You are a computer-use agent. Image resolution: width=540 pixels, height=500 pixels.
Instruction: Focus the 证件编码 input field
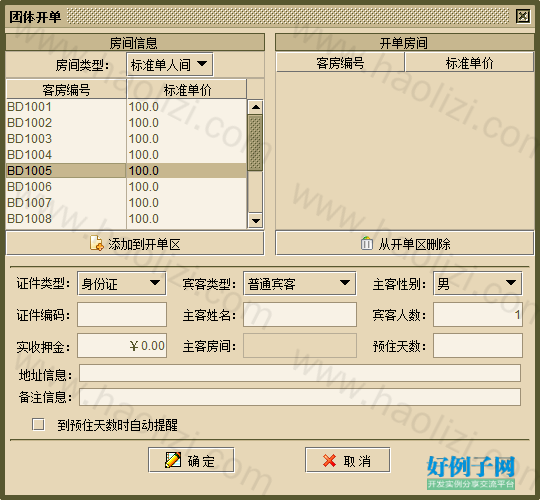(x=122, y=314)
